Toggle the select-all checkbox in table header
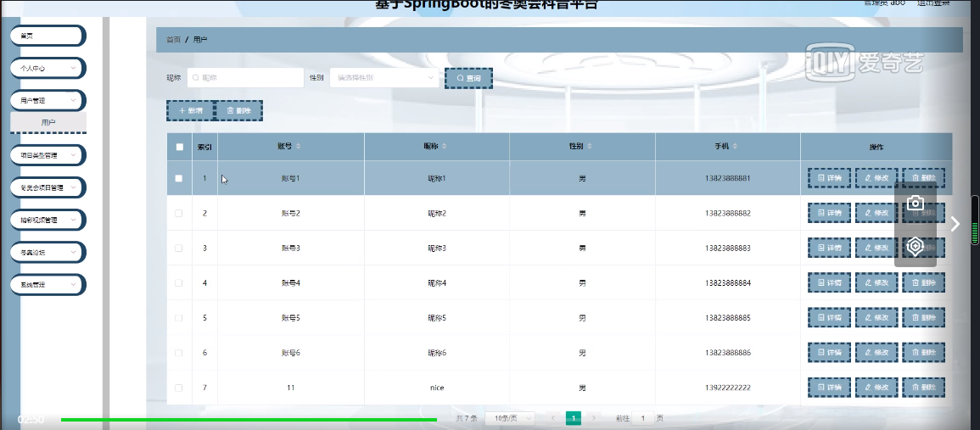 [179, 147]
